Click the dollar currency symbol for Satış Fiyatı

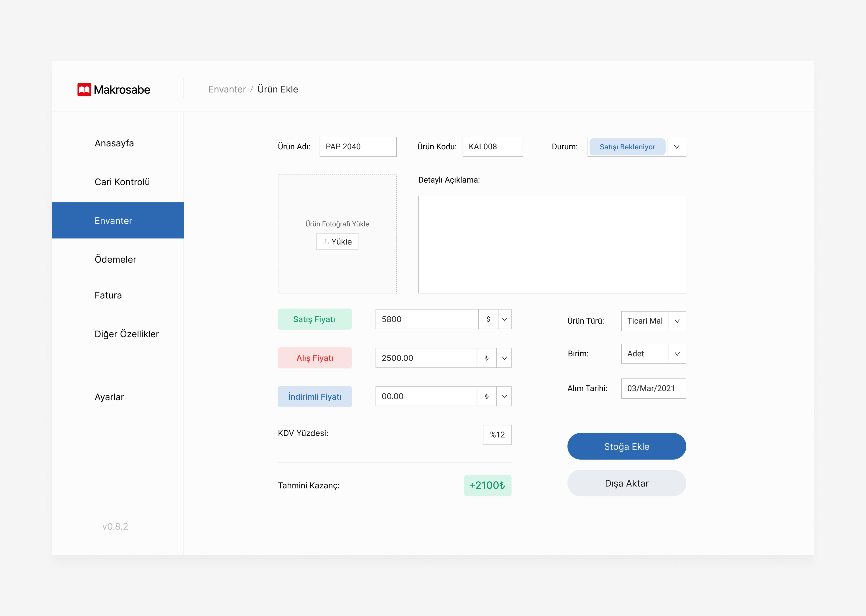[488, 319]
